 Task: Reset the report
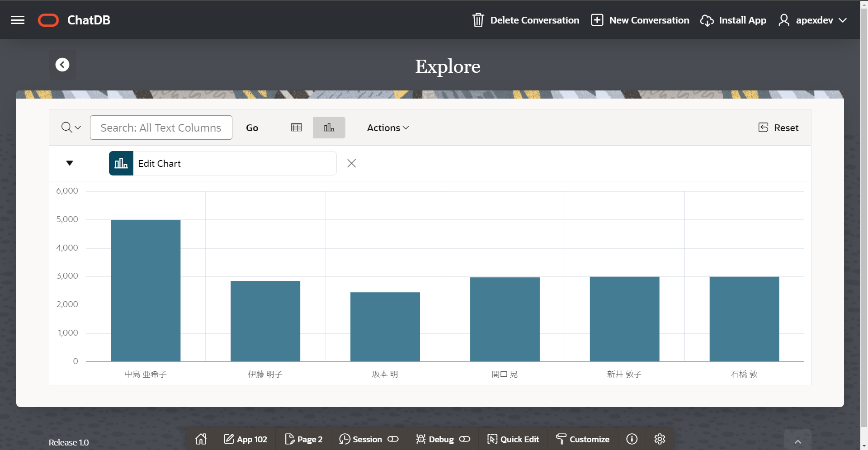tap(778, 128)
